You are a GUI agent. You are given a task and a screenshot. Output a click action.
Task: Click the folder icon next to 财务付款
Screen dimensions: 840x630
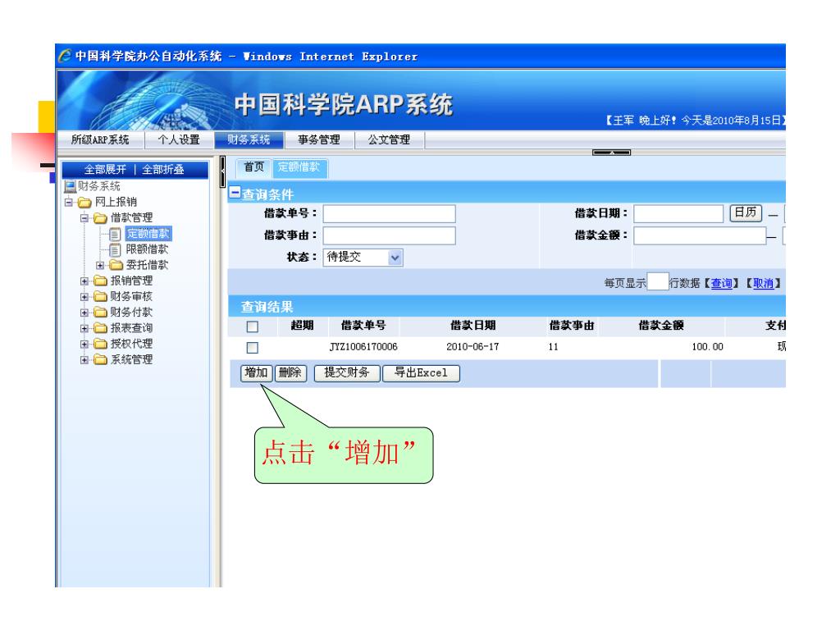pos(100,313)
